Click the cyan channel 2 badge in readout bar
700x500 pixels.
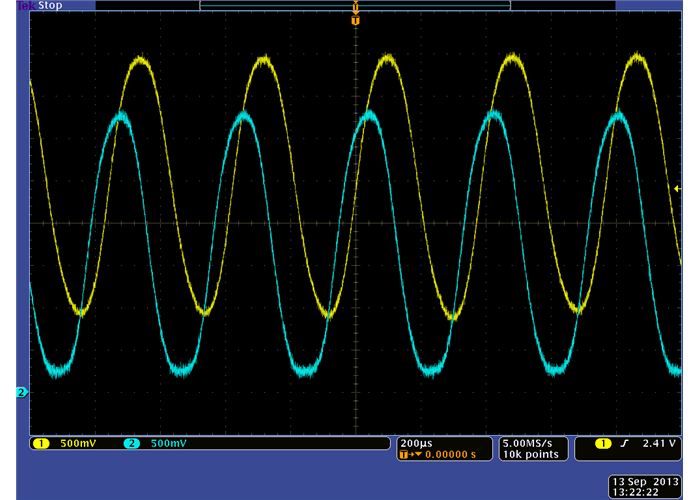(132, 443)
